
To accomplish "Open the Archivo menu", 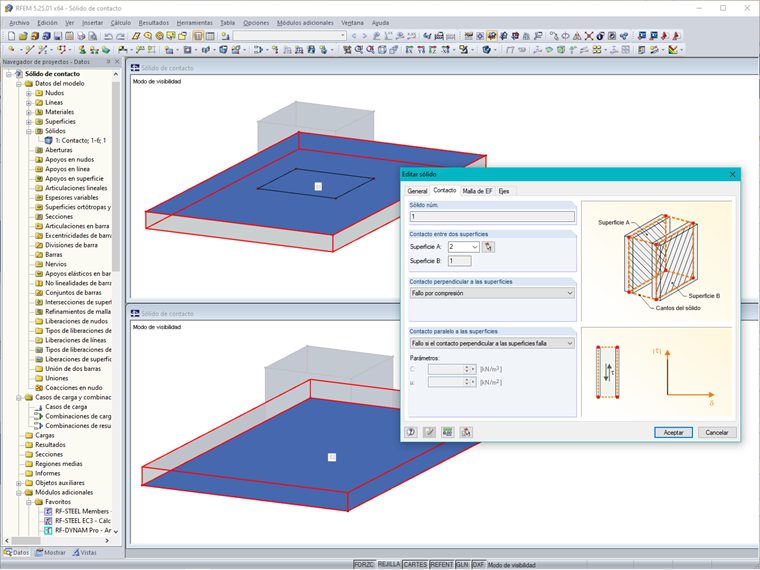I will coord(19,23).
